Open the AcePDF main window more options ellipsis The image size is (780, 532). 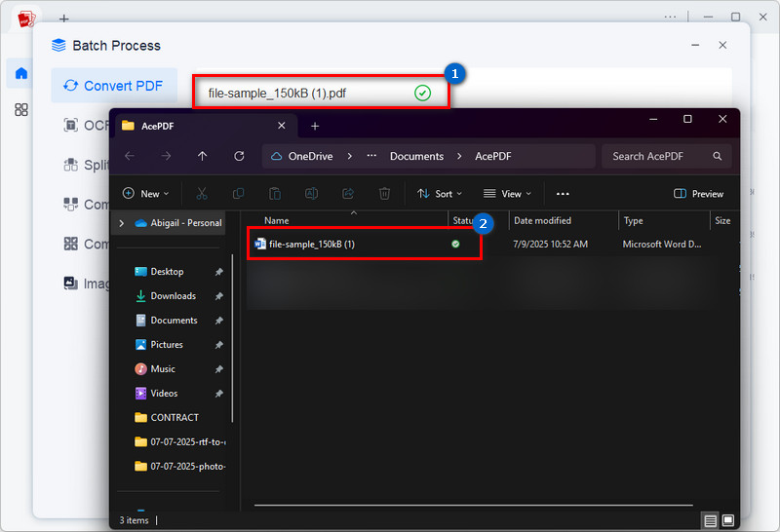tap(670, 17)
